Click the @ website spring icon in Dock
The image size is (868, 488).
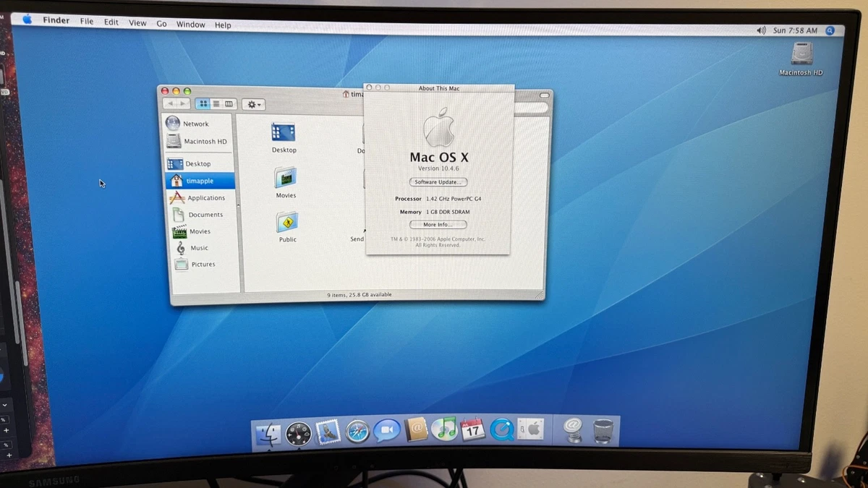pyautogui.click(x=574, y=431)
